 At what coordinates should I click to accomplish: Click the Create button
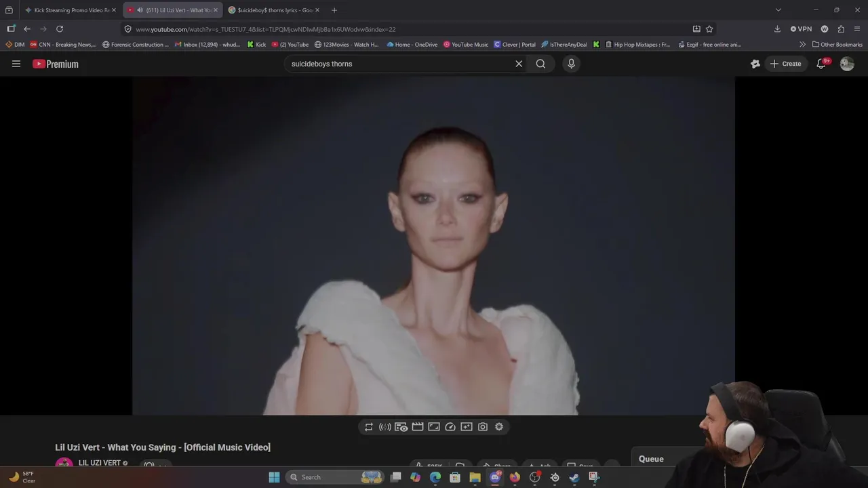(x=785, y=64)
